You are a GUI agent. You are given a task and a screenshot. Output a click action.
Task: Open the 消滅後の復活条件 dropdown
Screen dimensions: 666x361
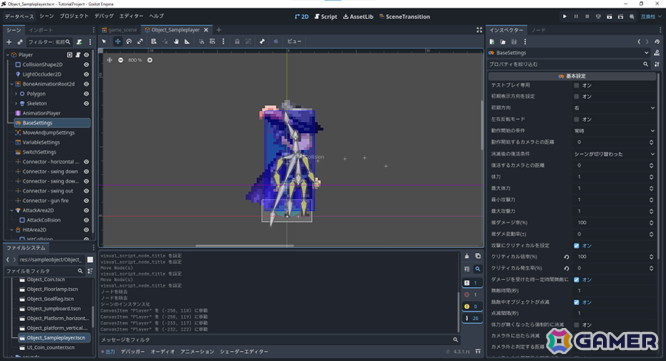614,154
